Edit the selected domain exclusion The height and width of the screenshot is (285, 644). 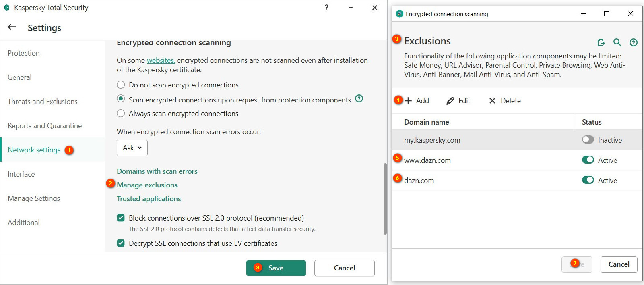coord(458,101)
